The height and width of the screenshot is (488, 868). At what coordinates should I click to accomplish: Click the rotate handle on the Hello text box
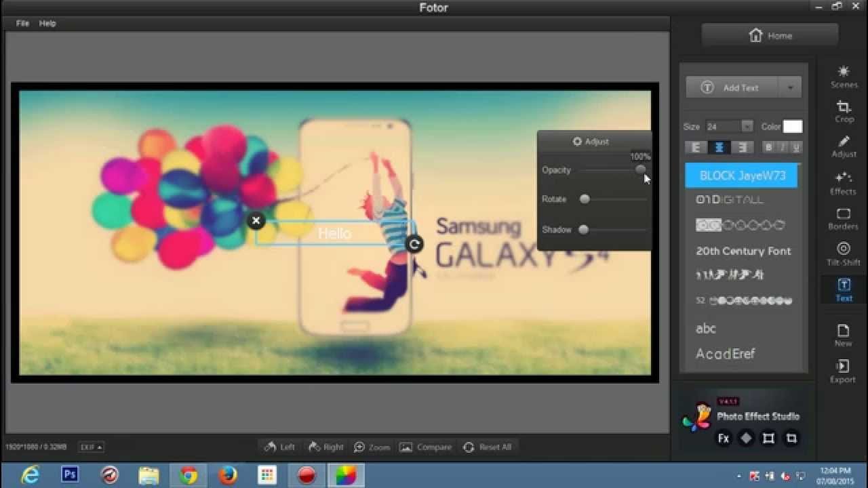pos(414,244)
